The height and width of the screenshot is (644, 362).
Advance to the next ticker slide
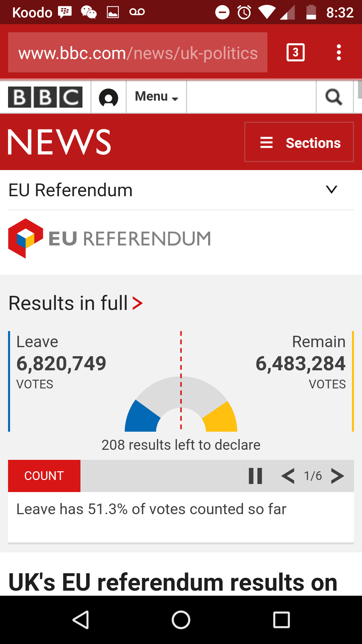338,476
